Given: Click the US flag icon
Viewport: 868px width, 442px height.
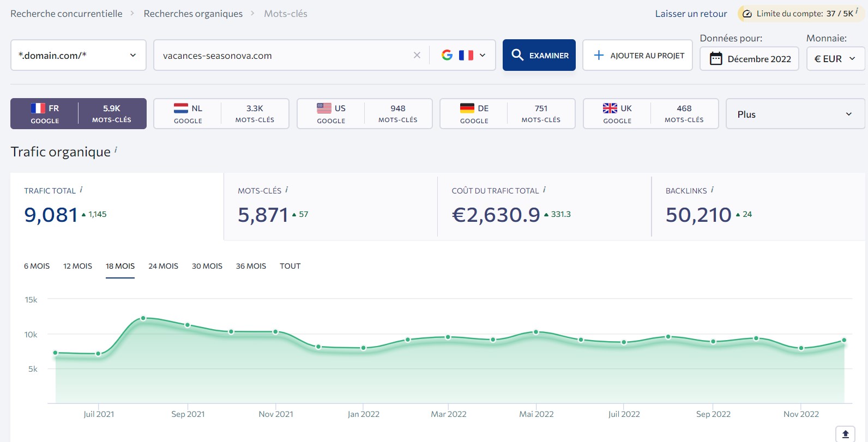Looking at the screenshot, I should click(x=324, y=108).
